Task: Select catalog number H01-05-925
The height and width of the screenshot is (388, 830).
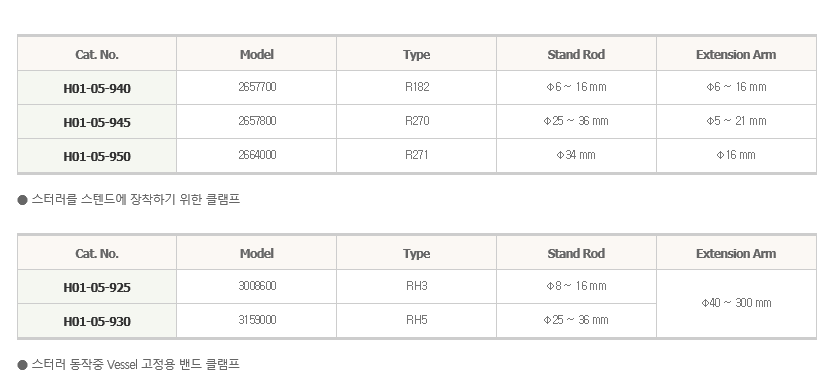Action: [x=97, y=287]
